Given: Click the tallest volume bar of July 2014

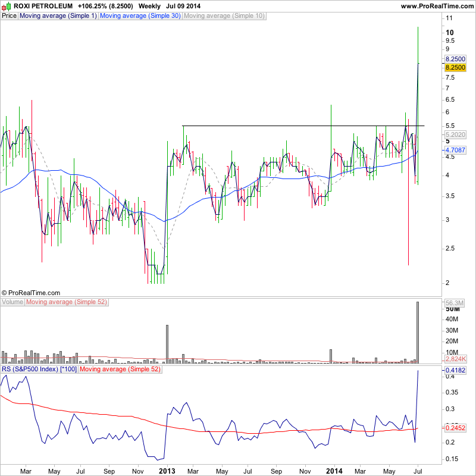Looking at the screenshot, I should click(x=418, y=333).
